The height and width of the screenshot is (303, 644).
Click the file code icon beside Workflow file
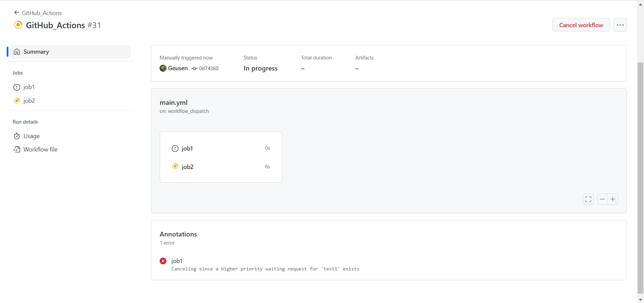(x=17, y=149)
